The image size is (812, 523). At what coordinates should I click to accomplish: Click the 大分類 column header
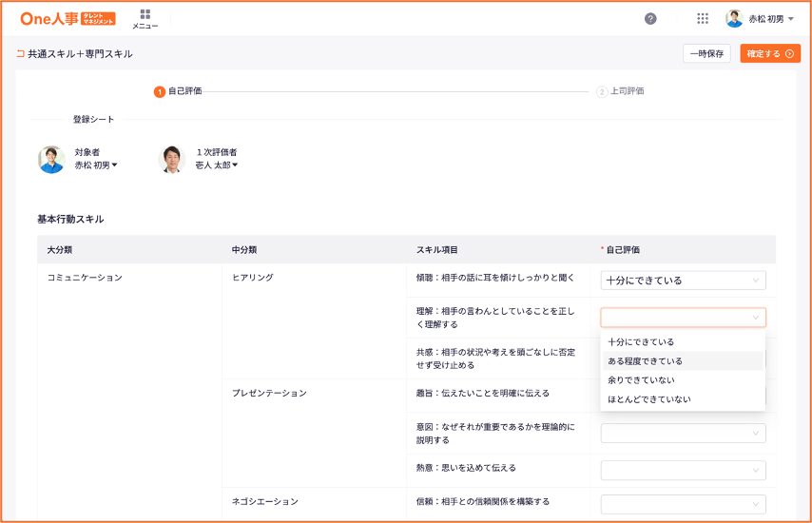pyautogui.click(x=60, y=249)
